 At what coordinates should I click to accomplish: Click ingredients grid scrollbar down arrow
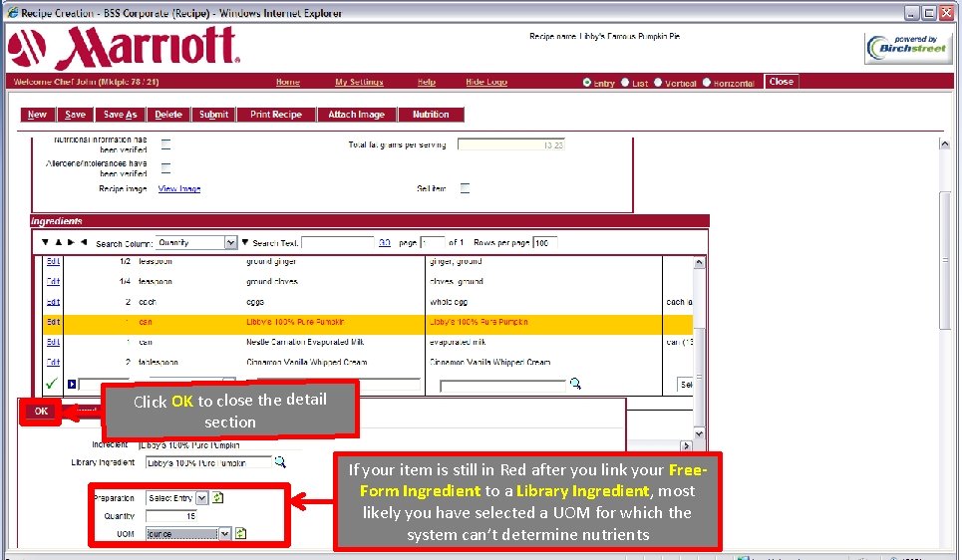[x=699, y=433]
